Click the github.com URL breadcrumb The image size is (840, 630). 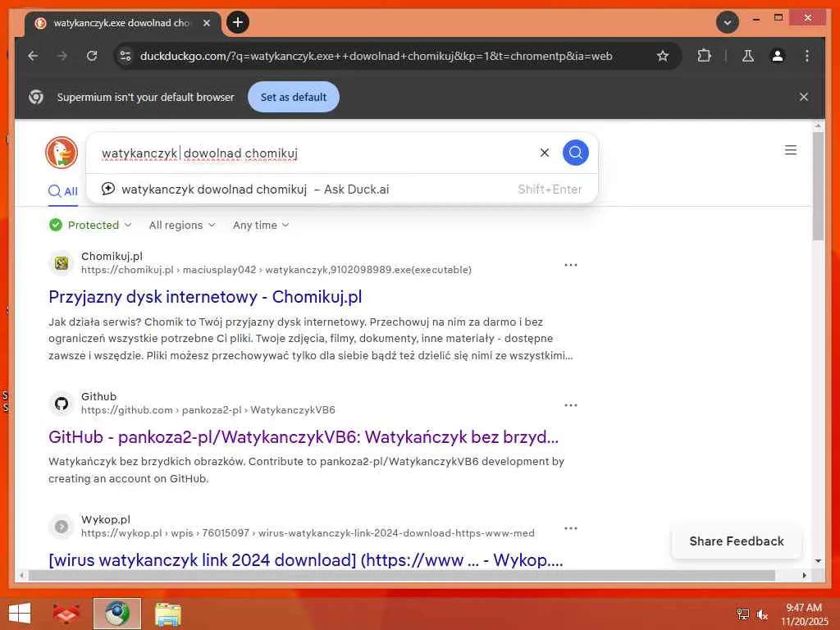pos(208,410)
